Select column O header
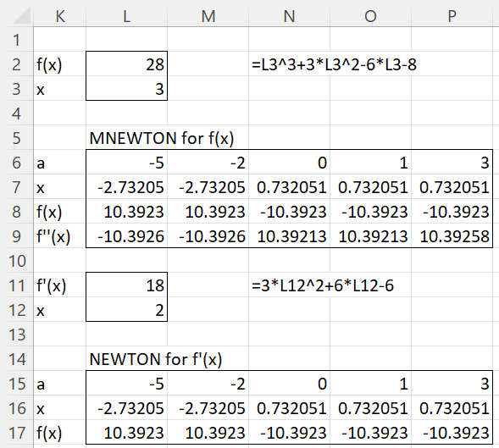 [371, 16]
